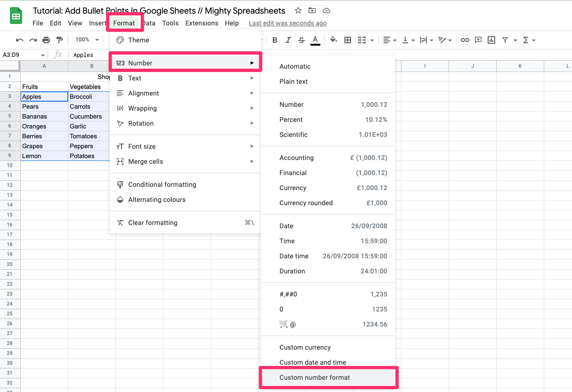Select the Automatic number format
This screenshot has height=392, width=572.
328,66
